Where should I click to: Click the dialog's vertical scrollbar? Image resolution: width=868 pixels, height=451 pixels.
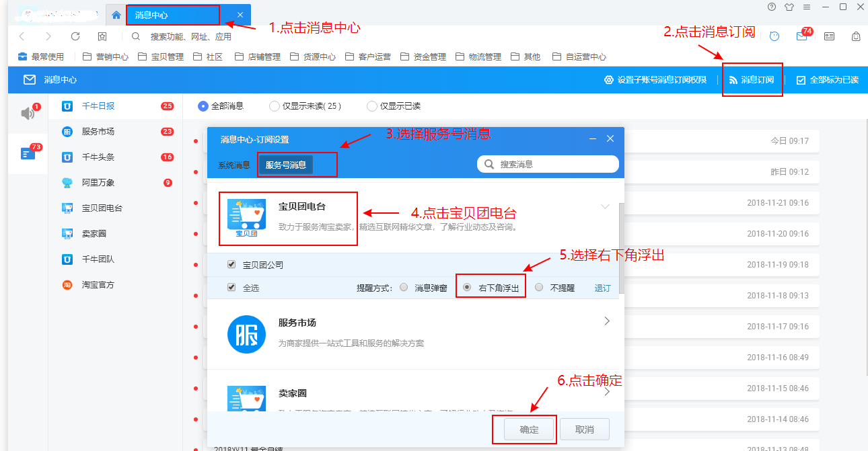point(620,249)
